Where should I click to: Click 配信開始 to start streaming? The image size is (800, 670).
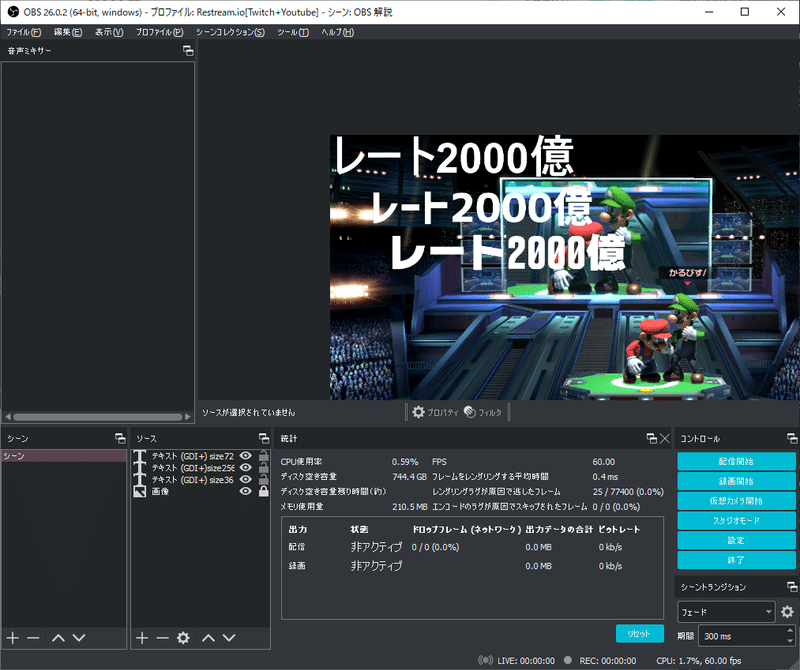736,461
